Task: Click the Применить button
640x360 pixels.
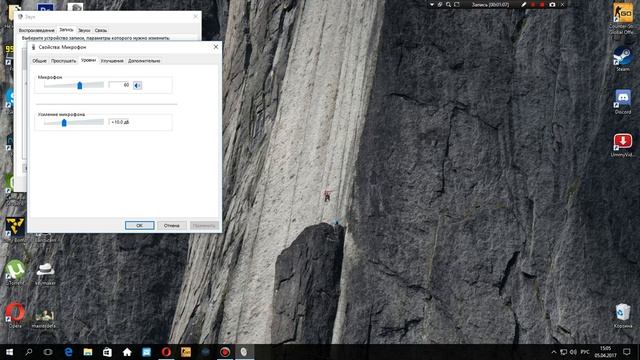Action: [204, 225]
